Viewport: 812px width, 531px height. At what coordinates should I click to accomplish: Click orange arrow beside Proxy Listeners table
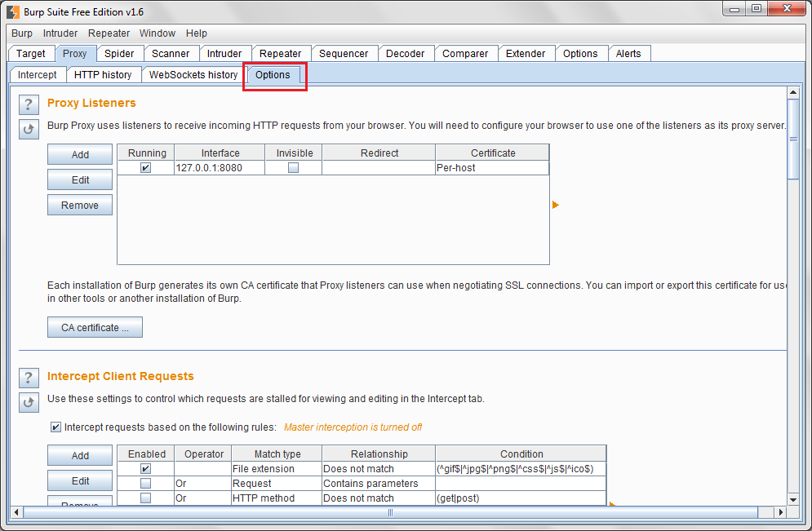555,205
